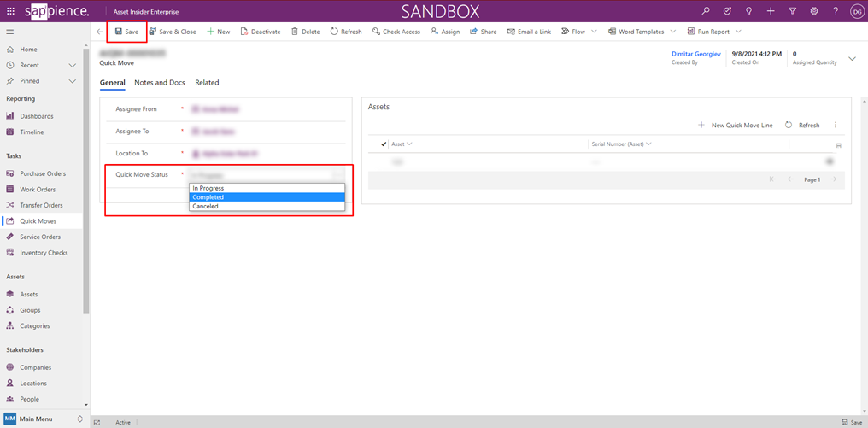Switch to the Notes and Docs tab
Screen dimensions: 868x428
(160, 83)
